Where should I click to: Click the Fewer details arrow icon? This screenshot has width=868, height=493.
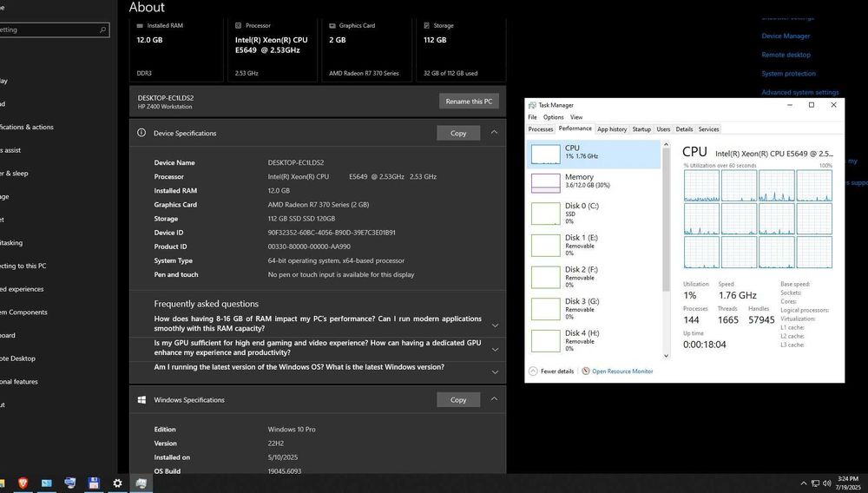533,371
